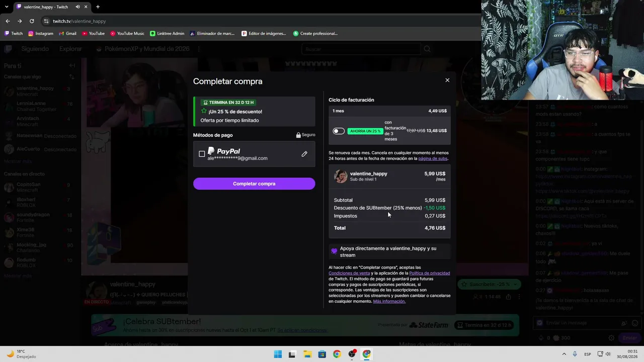Open the página de subs link
Screen dimensions: 644x362
coord(433,158)
